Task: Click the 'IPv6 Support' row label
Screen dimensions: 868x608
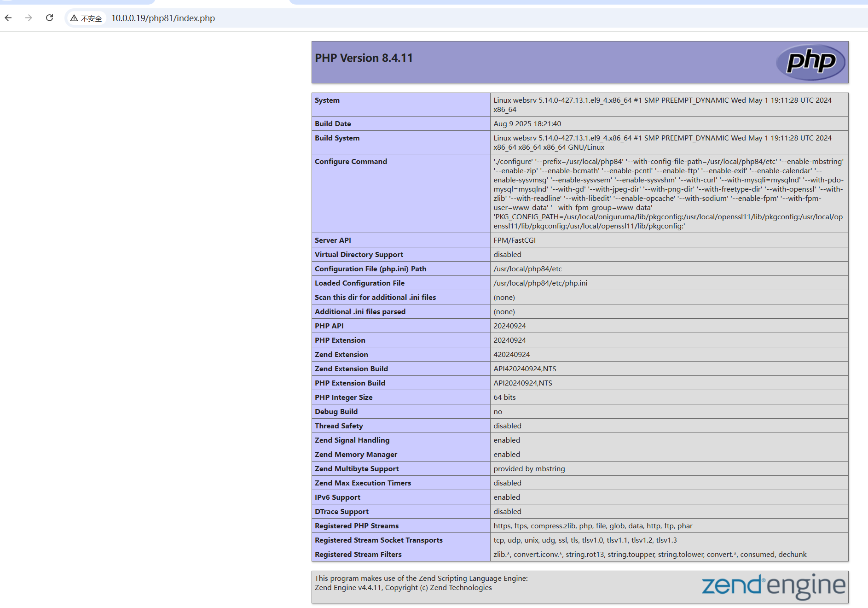Action: [337, 497]
